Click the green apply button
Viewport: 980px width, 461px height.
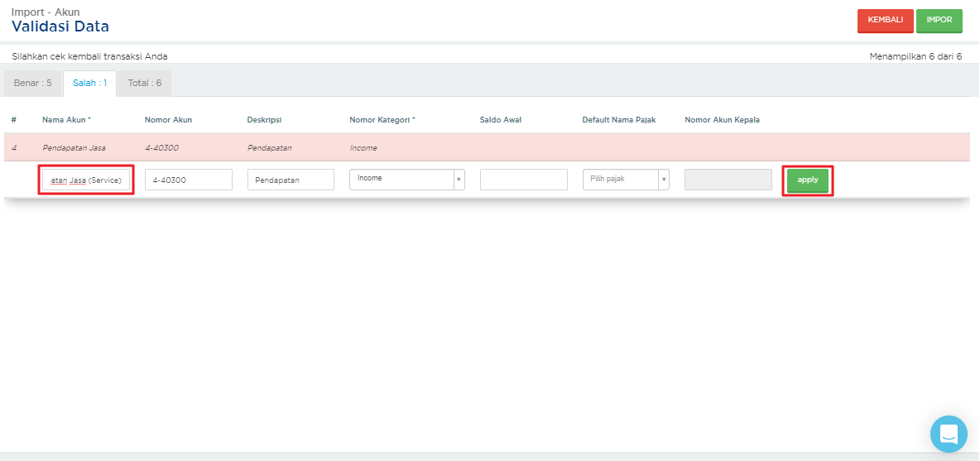pos(808,180)
